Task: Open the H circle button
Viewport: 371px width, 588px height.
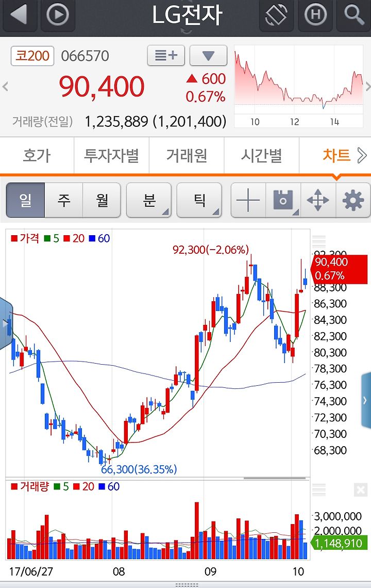Action: coord(315,15)
